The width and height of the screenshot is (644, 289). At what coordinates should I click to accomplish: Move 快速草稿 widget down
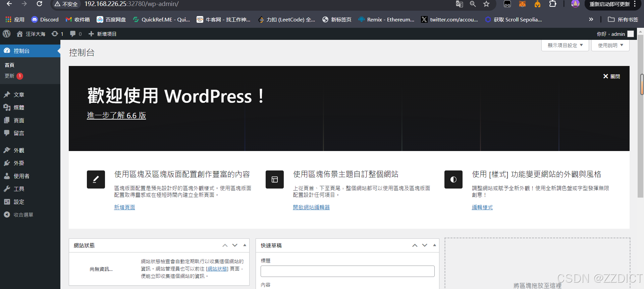(x=425, y=245)
